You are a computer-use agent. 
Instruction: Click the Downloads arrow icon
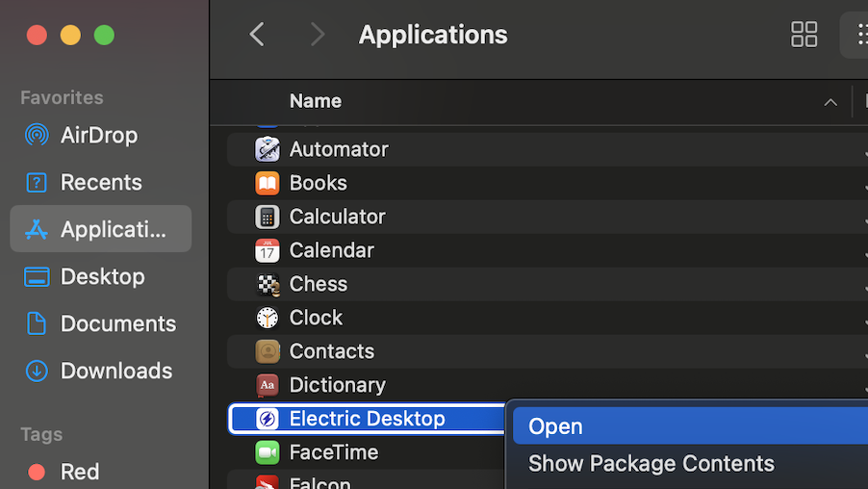37,371
